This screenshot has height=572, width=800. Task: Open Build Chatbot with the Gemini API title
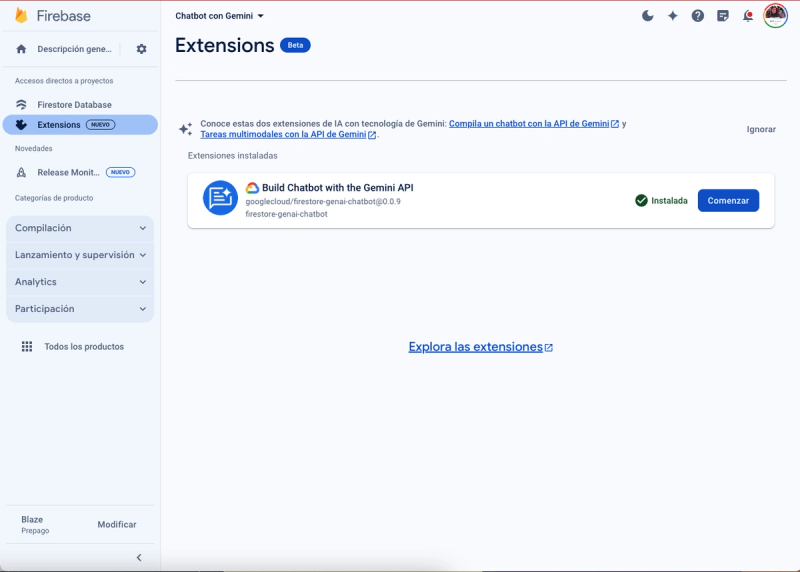[x=337, y=188]
